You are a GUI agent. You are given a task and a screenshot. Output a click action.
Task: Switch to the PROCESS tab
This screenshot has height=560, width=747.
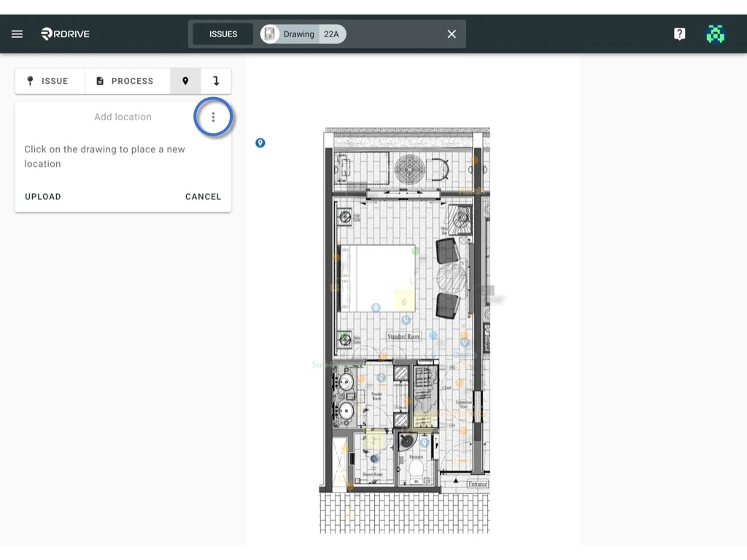tap(127, 81)
